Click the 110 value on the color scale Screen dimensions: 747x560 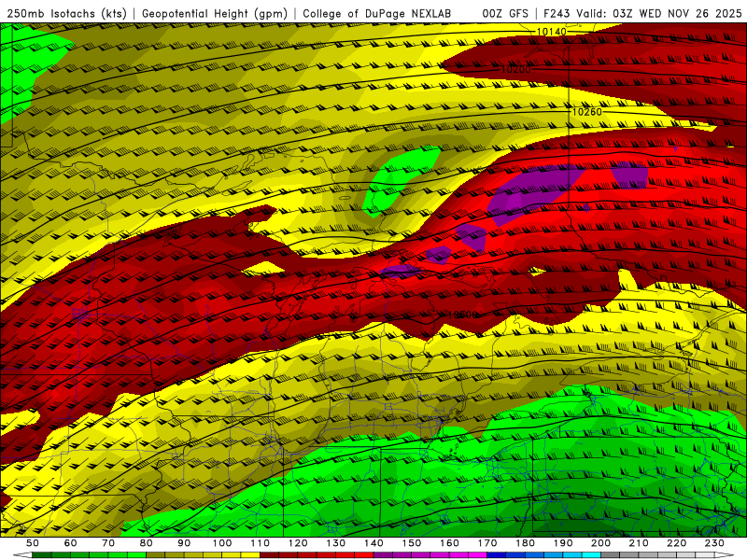coord(261,543)
